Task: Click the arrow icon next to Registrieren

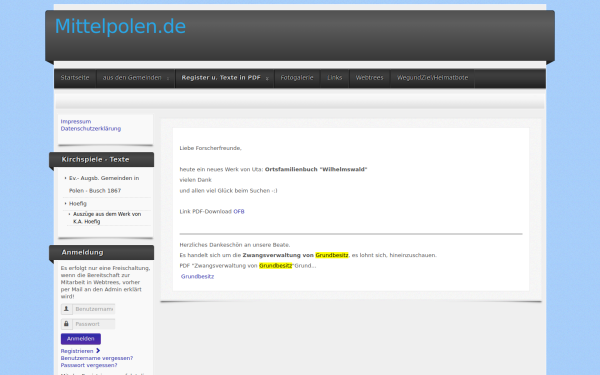Action: click(x=98, y=351)
